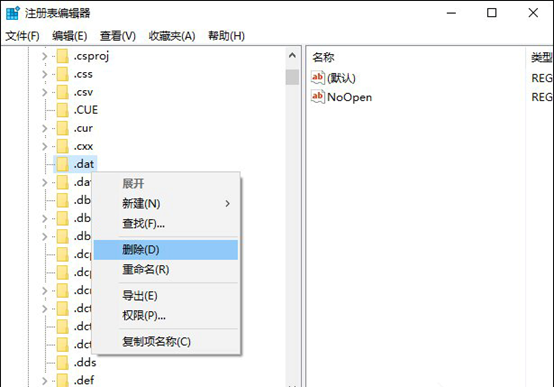Expand the .csv key
554x387 pixels.
pyautogui.click(x=45, y=92)
